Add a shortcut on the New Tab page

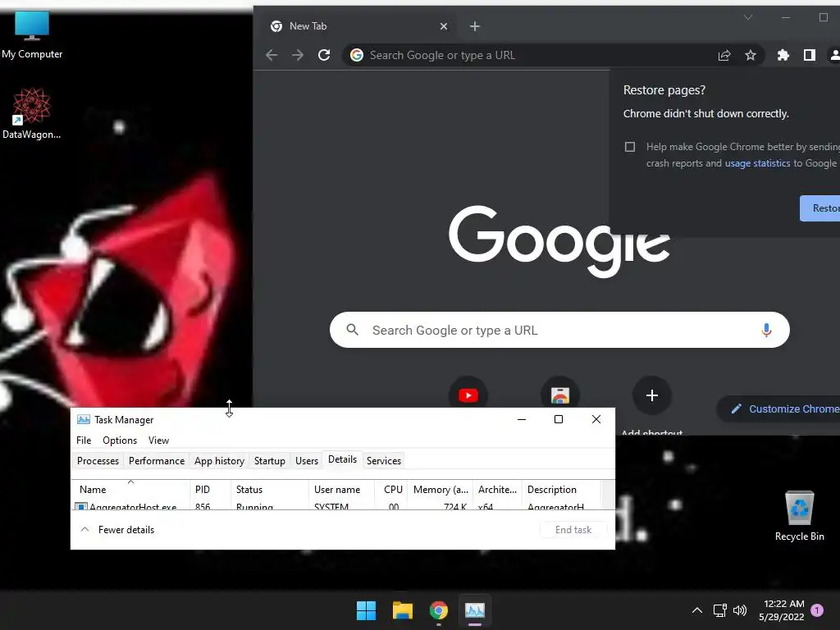click(652, 396)
